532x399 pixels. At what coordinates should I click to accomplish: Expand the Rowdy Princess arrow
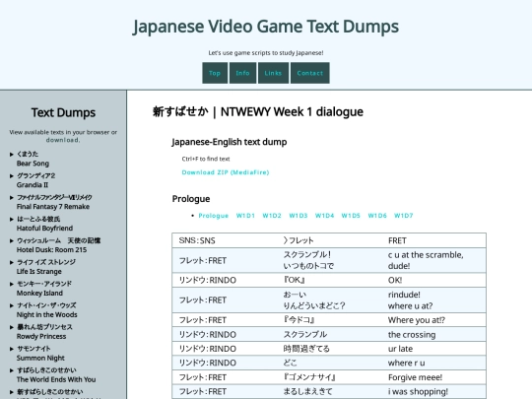pyautogui.click(x=12, y=327)
